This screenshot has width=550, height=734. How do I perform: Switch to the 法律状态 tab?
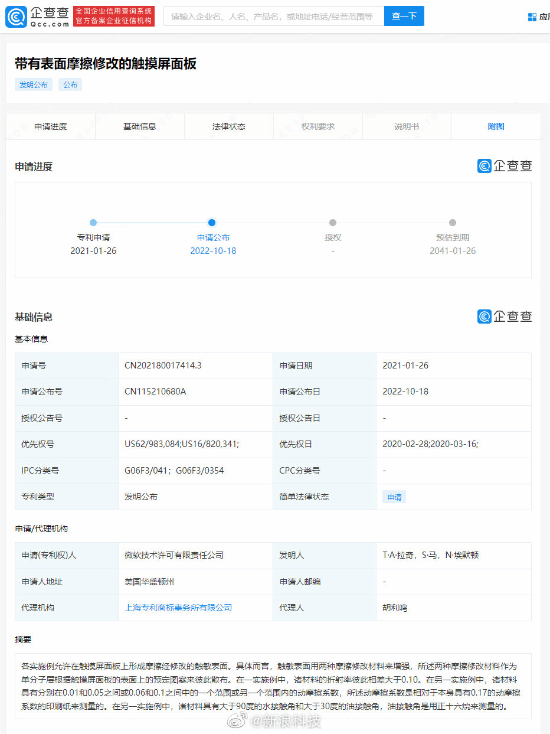[228, 126]
